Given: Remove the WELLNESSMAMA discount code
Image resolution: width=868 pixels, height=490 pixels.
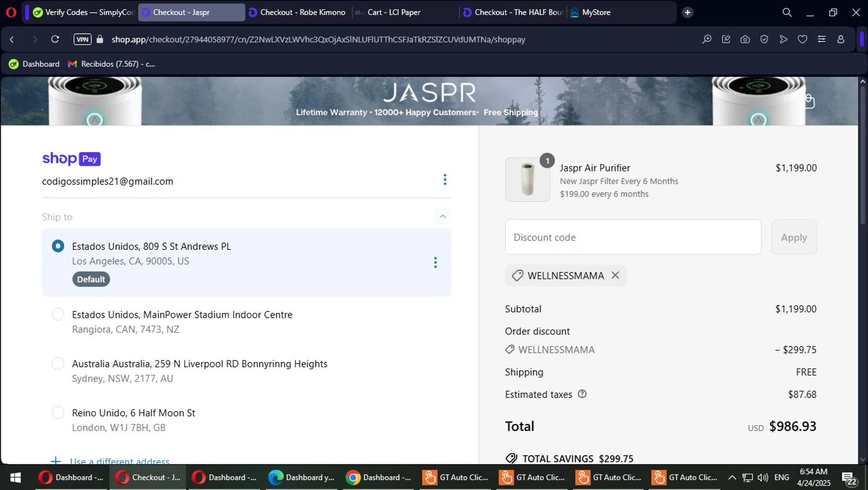Looking at the screenshot, I should point(615,275).
